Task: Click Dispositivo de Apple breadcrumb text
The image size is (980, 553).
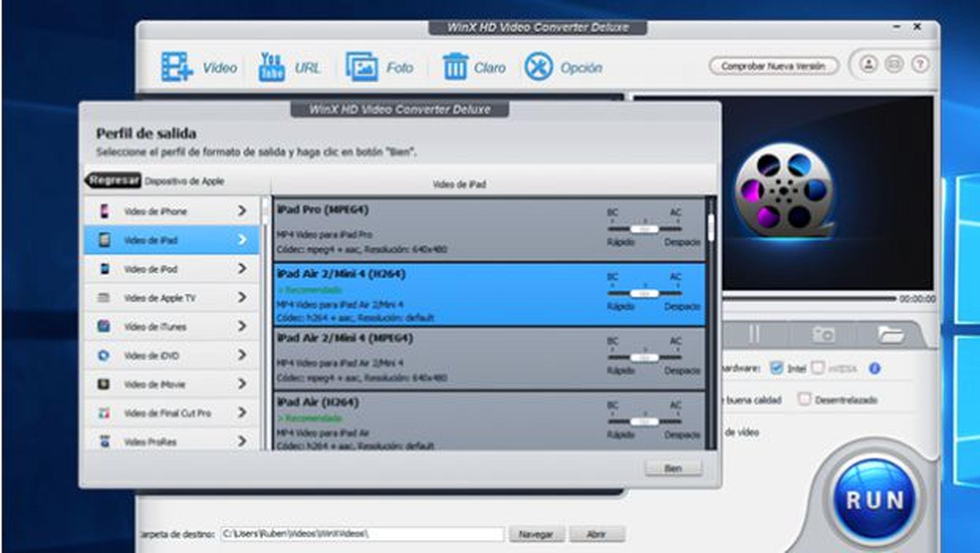Action: coord(184,181)
